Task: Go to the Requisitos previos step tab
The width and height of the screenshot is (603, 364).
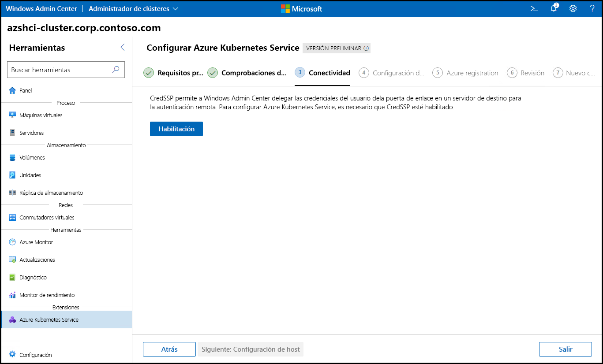Action: point(174,73)
